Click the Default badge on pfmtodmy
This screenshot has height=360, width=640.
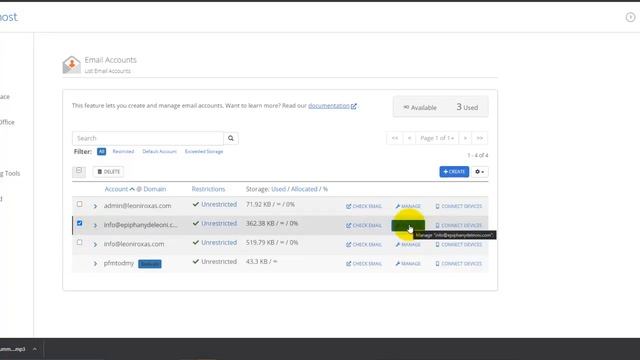tap(150, 264)
